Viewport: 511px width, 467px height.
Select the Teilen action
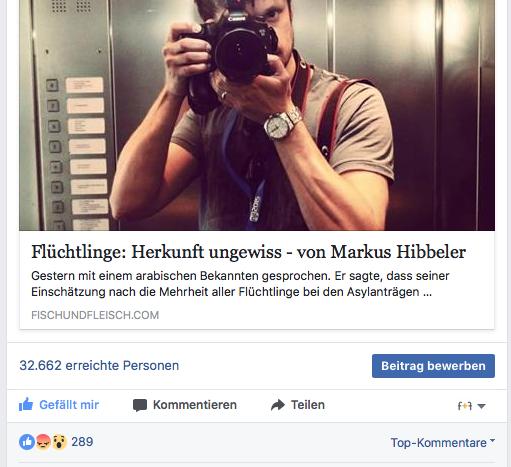coord(308,405)
